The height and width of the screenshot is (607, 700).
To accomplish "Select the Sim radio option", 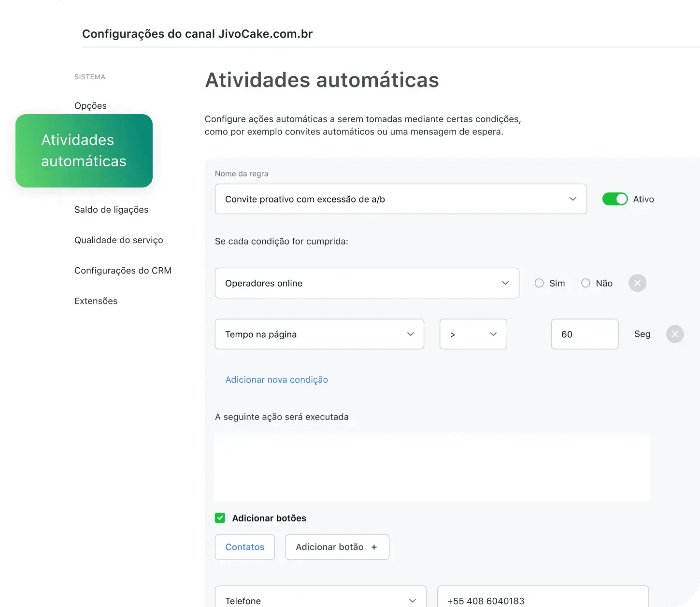I will pyautogui.click(x=539, y=283).
